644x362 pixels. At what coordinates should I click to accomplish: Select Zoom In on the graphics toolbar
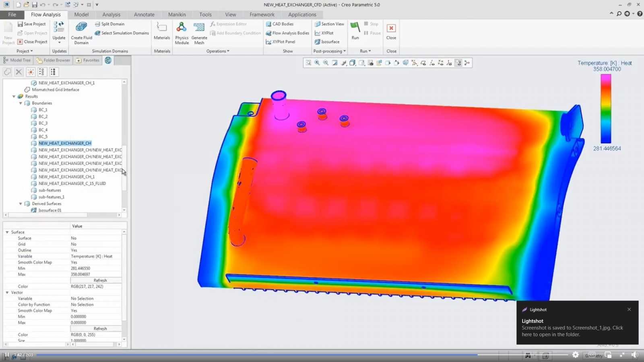317,63
